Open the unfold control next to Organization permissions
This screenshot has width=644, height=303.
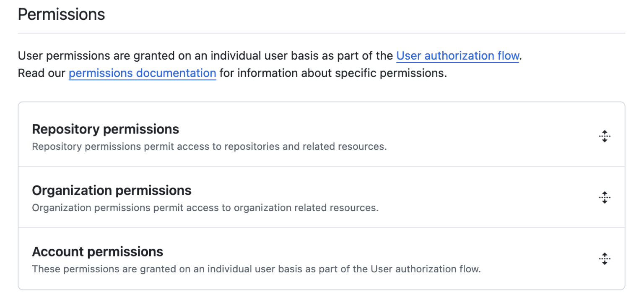604,197
